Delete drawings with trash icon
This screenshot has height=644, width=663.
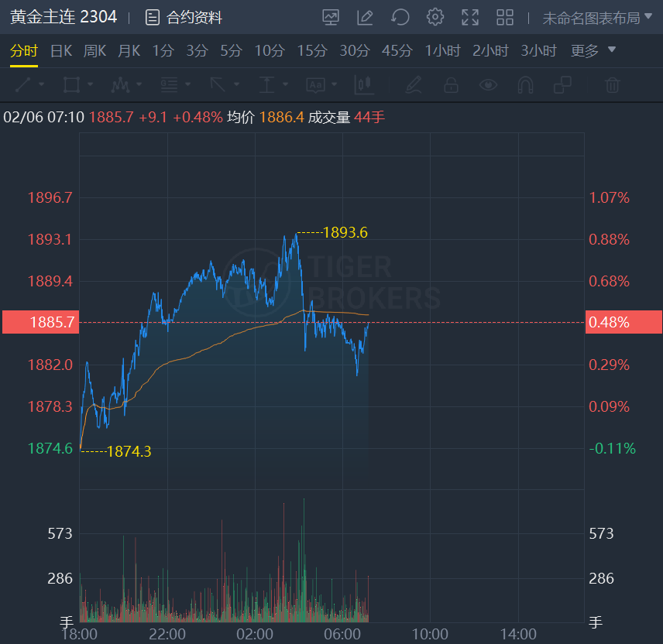pyautogui.click(x=613, y=84)
